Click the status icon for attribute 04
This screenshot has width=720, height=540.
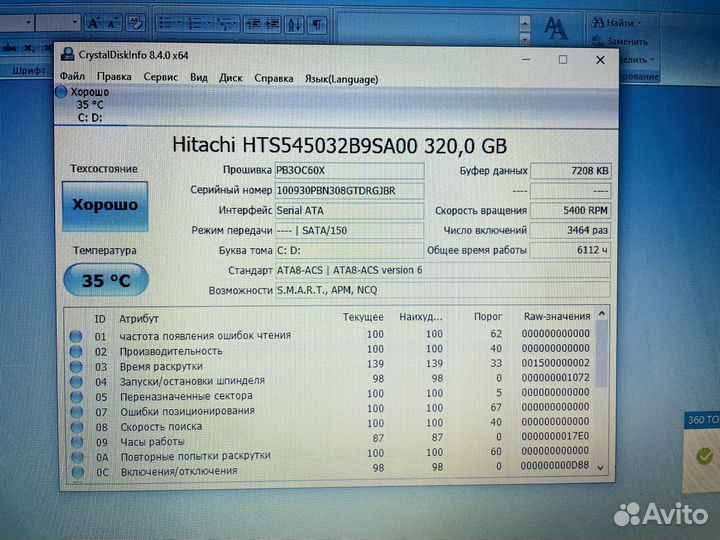(x=77, y=382)
